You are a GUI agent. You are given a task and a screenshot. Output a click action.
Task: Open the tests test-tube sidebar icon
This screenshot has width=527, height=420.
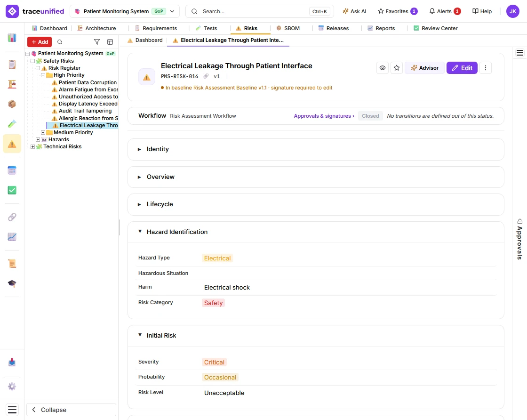pos(12,124)
